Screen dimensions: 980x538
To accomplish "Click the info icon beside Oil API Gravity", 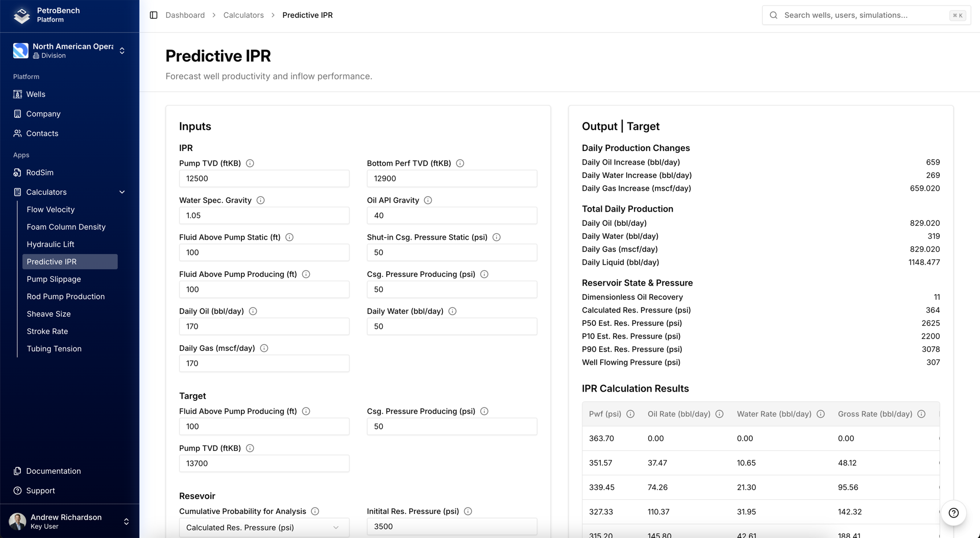I will (x=428, y=200).
